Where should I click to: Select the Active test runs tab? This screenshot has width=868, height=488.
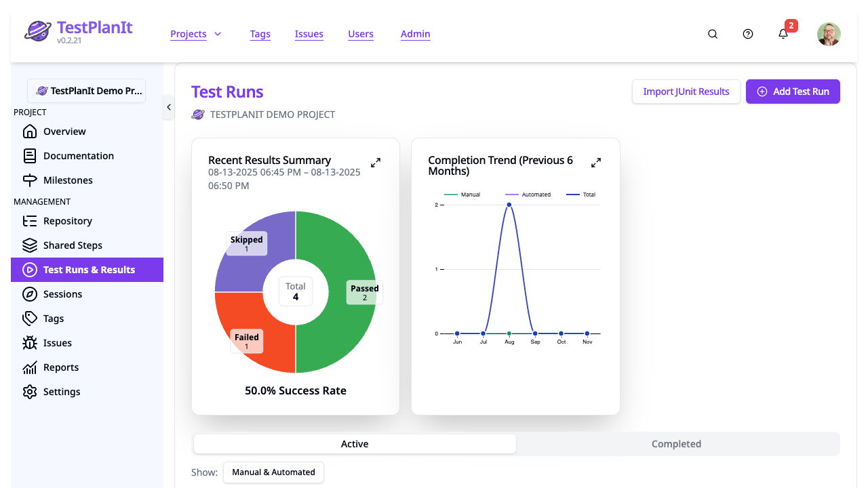tap(354, 443)
